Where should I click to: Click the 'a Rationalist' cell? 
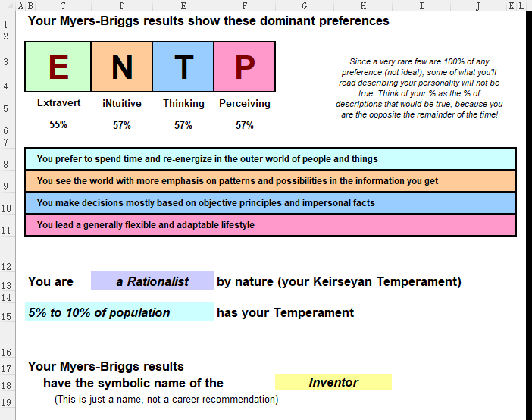(152, 281)
